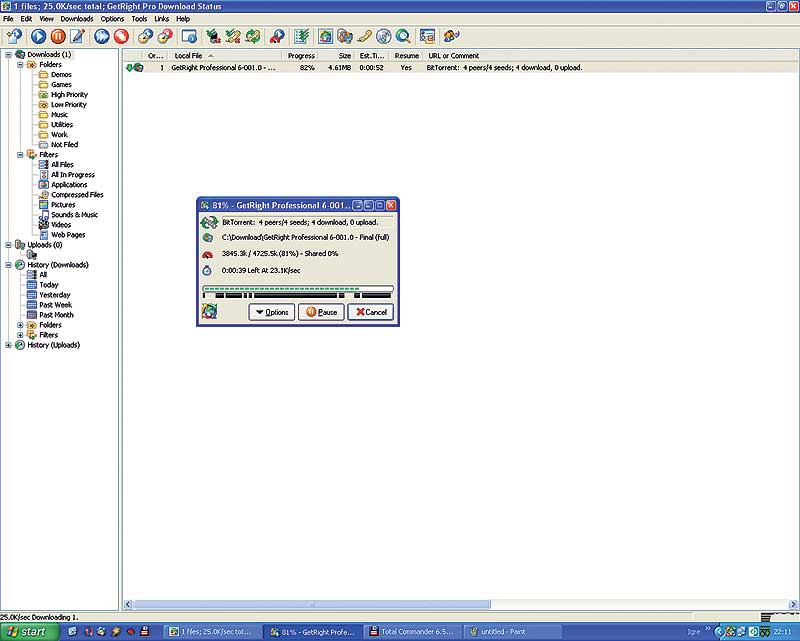The image size is (800, 641).
Task: Open the Downloads menu
Action: [x=77, y=19]
